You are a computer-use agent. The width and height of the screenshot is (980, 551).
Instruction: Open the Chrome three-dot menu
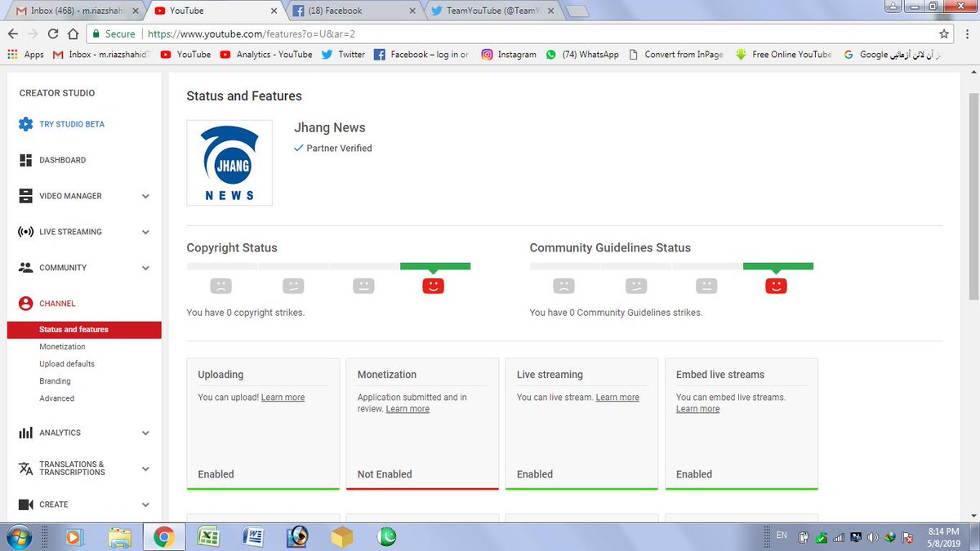tap(968, 33)
